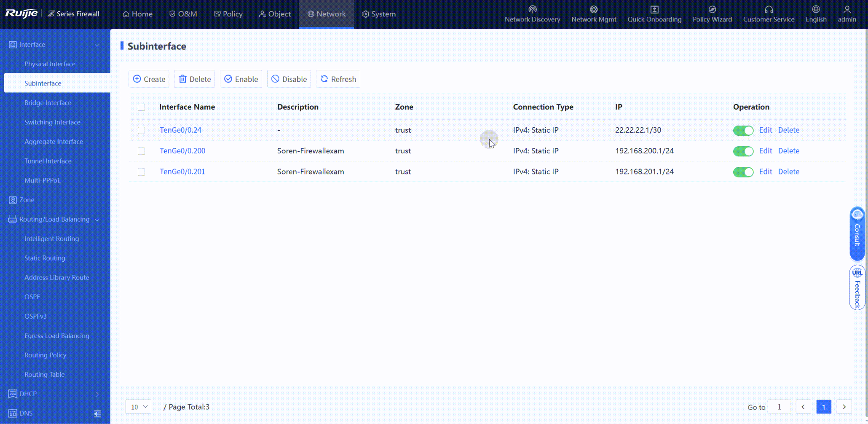Viewport: 868px width, 424px height.
Task: Click the Customer Service headset icon
Action: [769, 10]
